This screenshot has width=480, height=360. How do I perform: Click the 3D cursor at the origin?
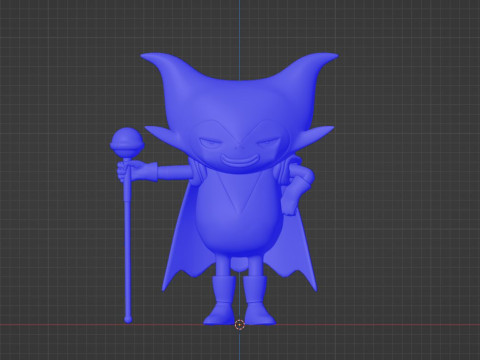pos(240,324)
